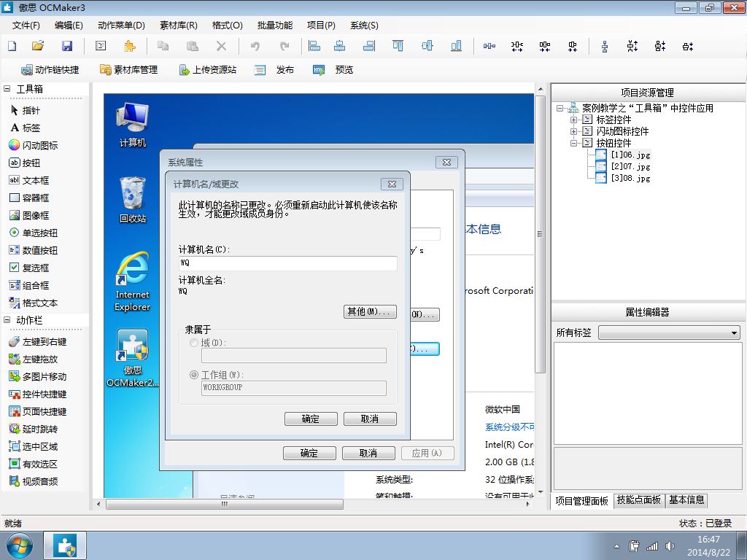Viewport: 747px width, 560px height.
Task: Select the 单选按钮 tool in toolbox
Action: 34,233
